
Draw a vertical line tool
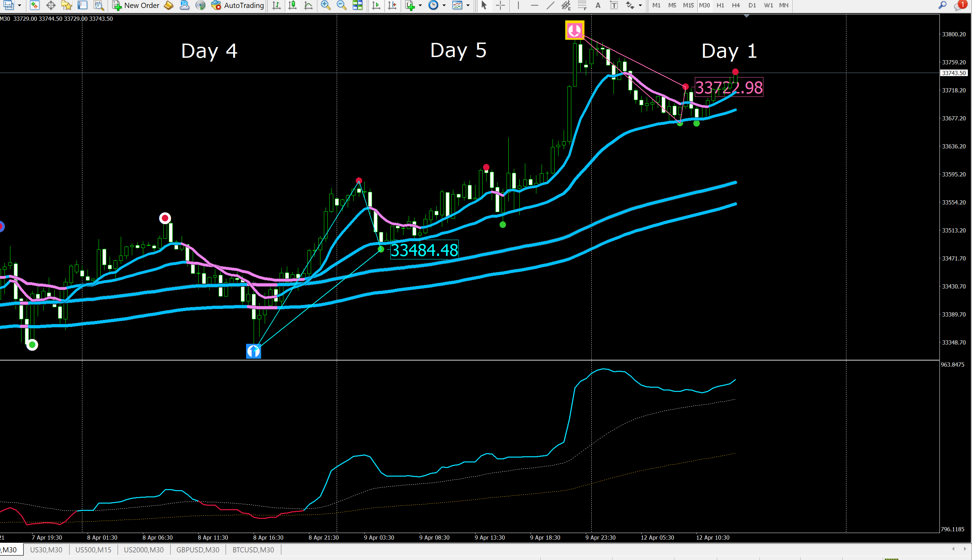pos(518,6)
